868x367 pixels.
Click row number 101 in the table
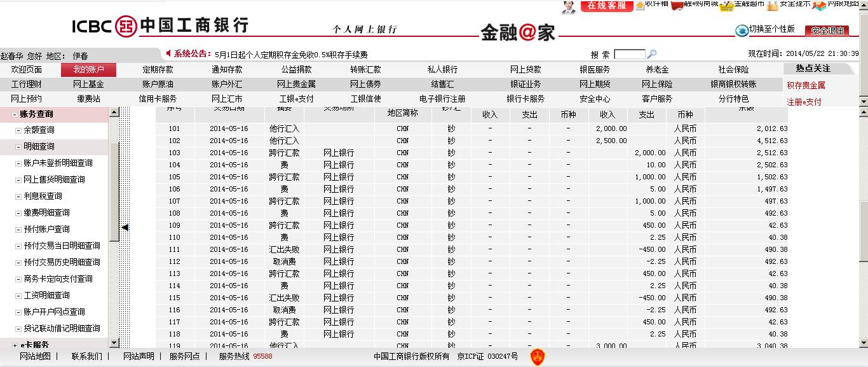[174, 128]
